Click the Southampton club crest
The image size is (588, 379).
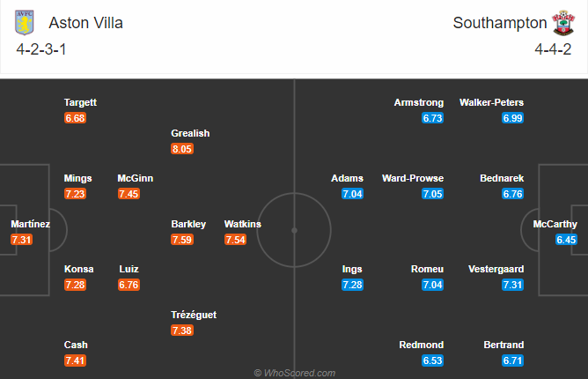(563, 23)
